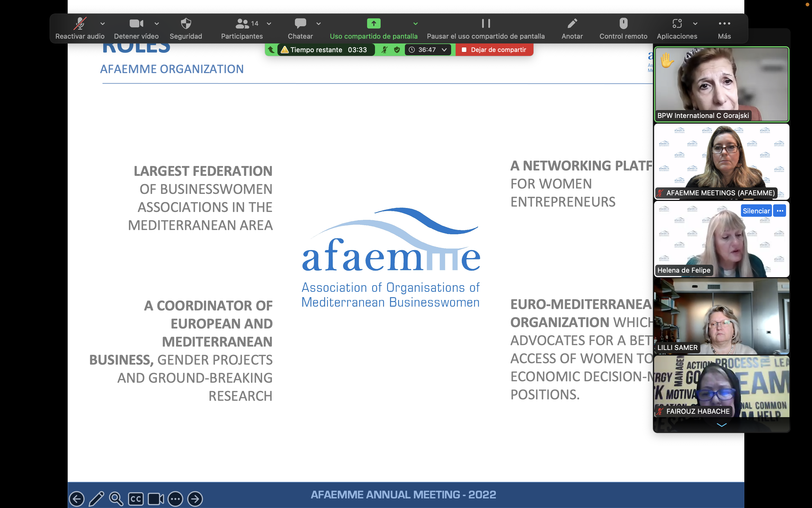Click the A COORDINATOR OF heading text

208,306
